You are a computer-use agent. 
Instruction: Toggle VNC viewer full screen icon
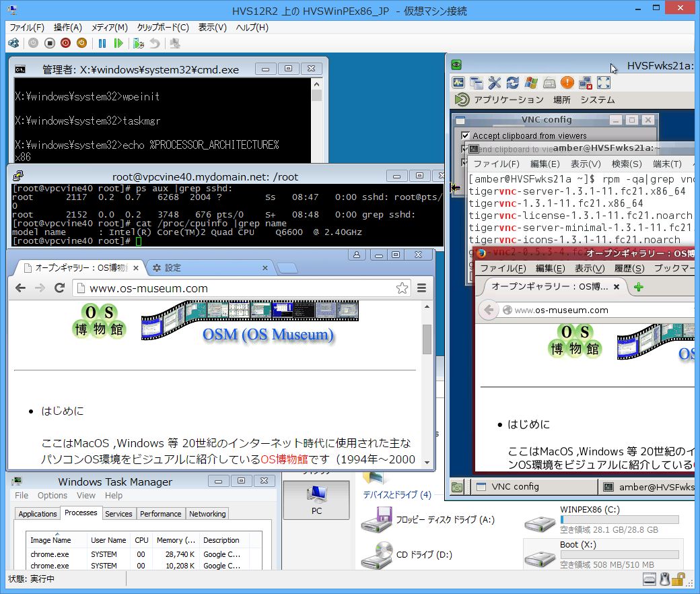(x=604, y=83)
